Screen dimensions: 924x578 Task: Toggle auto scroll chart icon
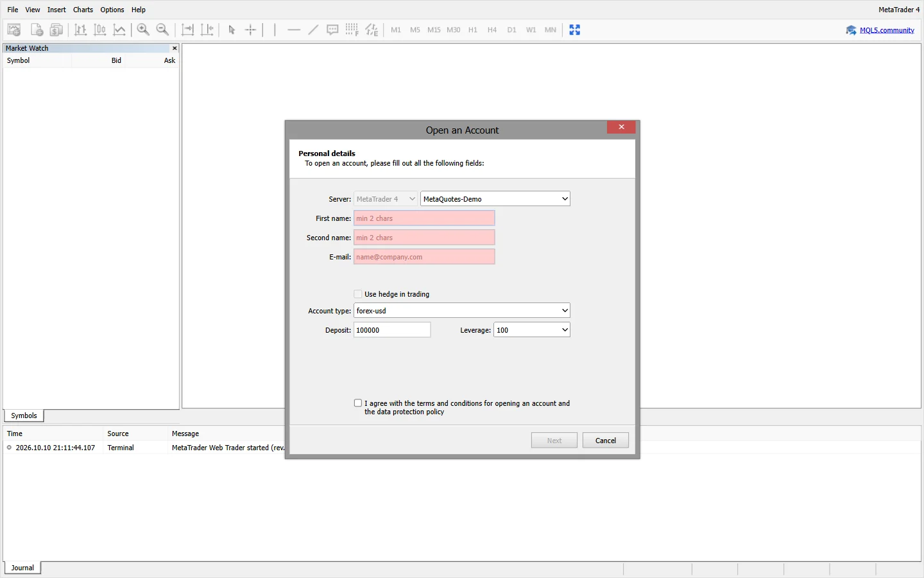187,30
